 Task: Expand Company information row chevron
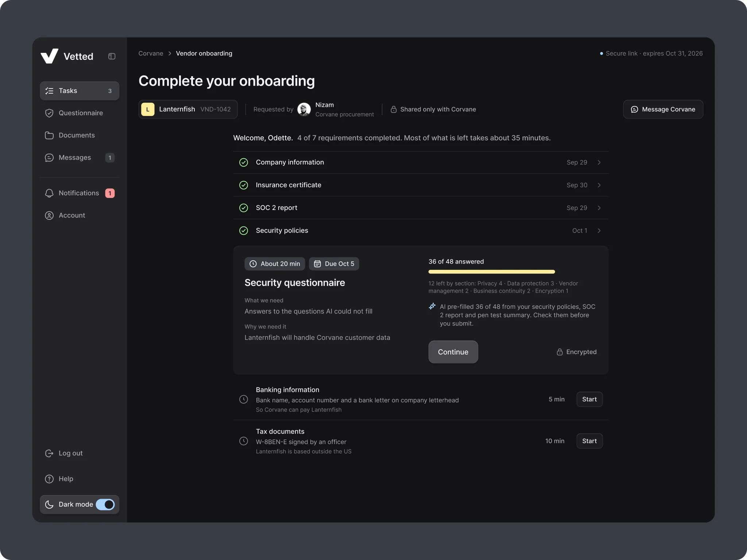(599, 162)
